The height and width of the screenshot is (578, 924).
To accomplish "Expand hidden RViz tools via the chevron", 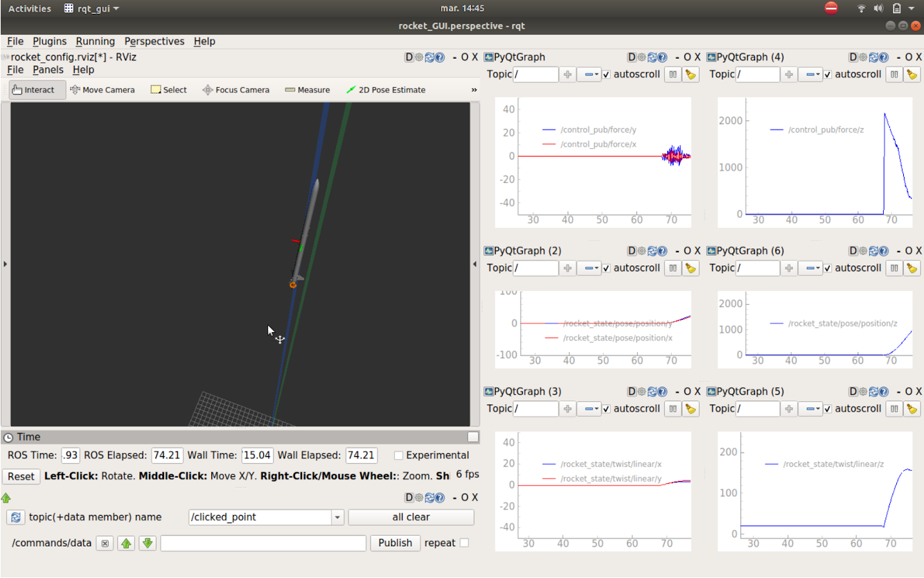I will tap(474, 89).
